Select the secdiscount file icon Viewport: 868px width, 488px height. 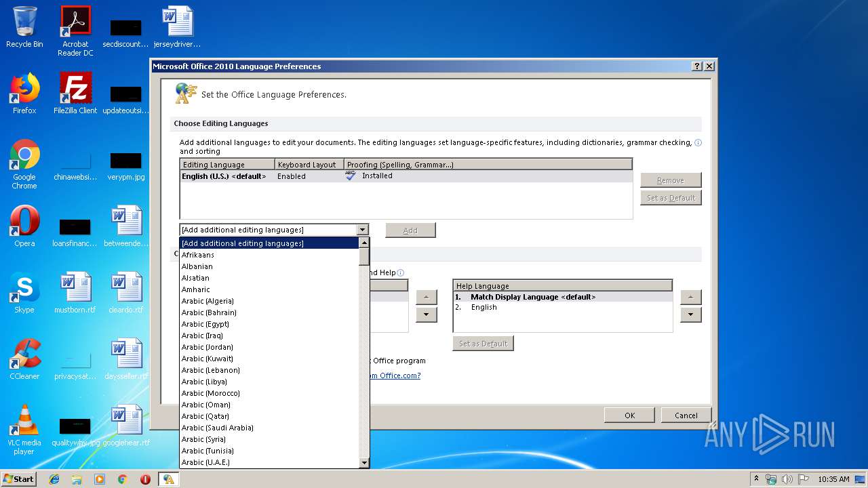(126, 33)
